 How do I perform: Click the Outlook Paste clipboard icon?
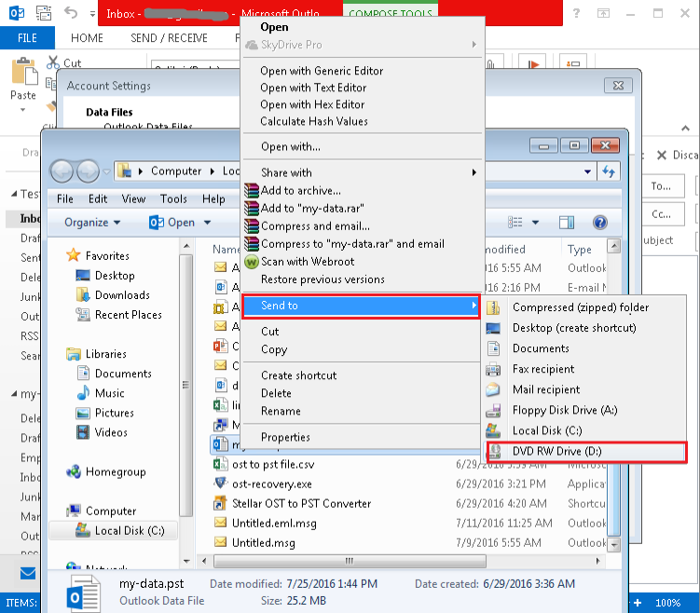[x=24, y=72]
